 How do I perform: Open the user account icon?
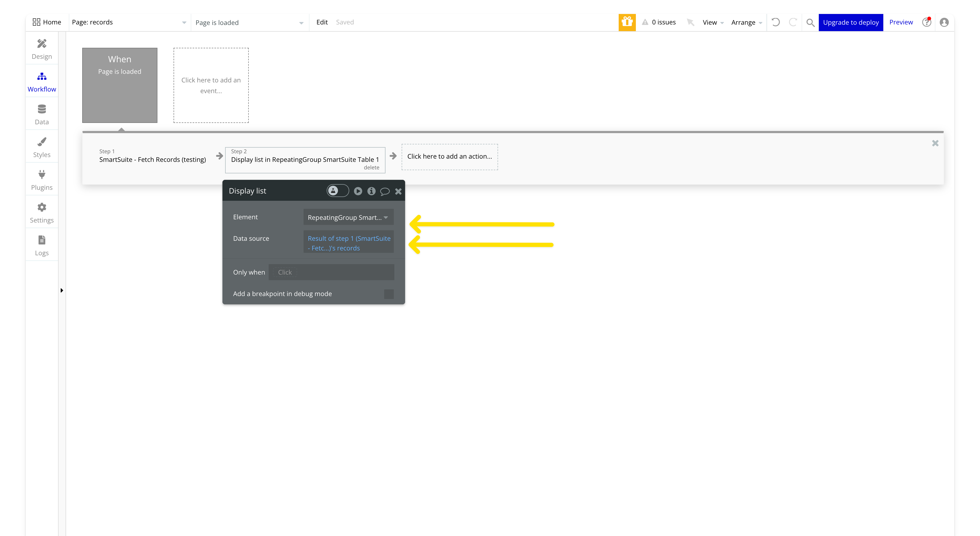(944, 23)
